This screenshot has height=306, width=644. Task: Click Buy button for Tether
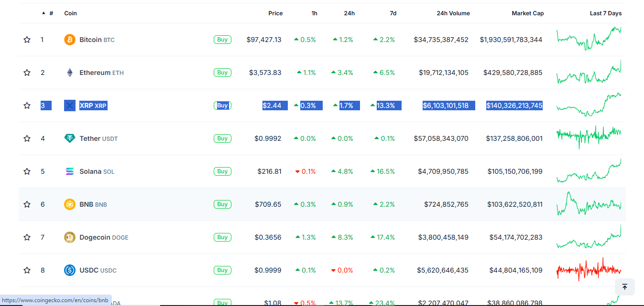(222, 138)
